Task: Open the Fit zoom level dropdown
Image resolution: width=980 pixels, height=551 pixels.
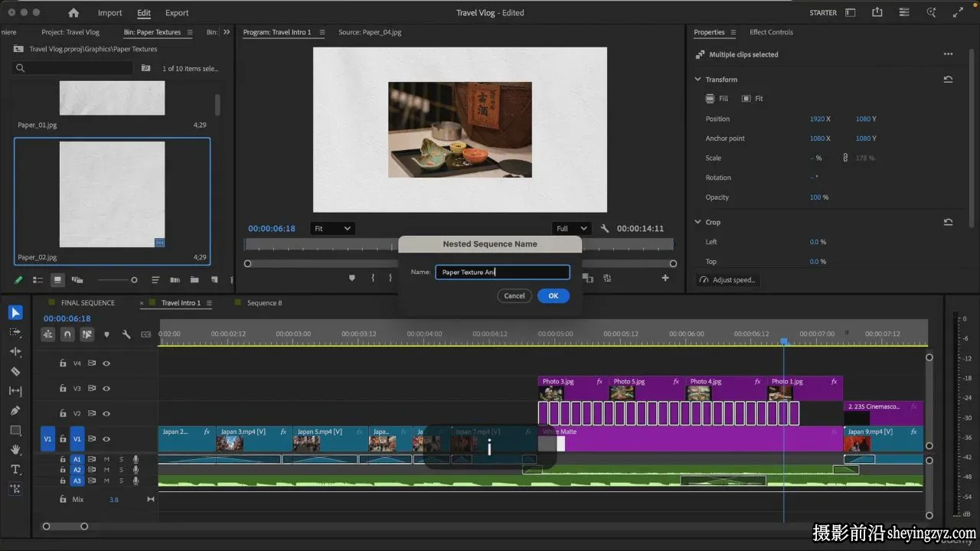Action: coord(332,229)
